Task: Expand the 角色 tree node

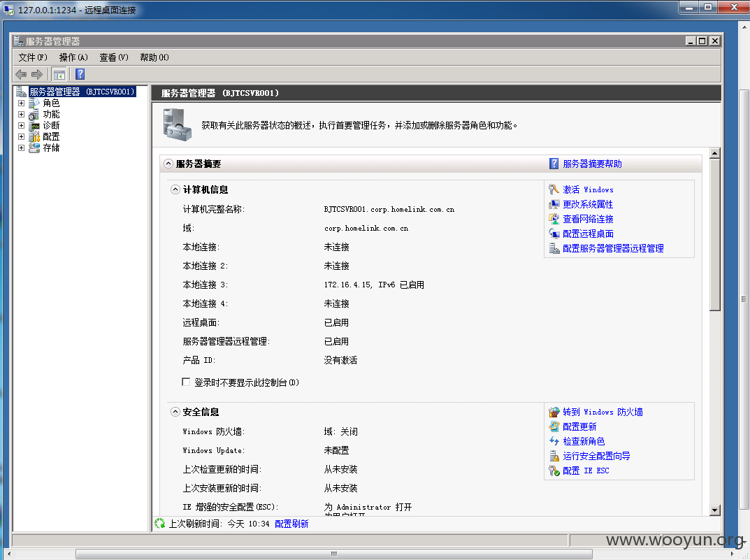Action: point(21,103)
